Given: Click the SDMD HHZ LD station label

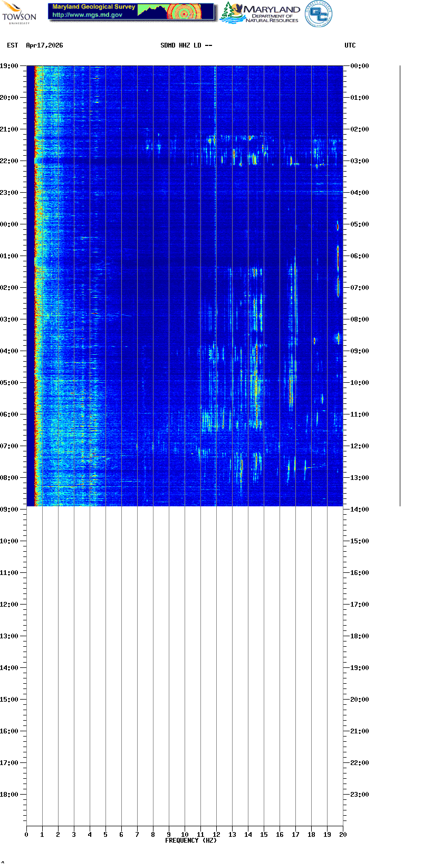Looking at the screenshot, I should (186, 45).
